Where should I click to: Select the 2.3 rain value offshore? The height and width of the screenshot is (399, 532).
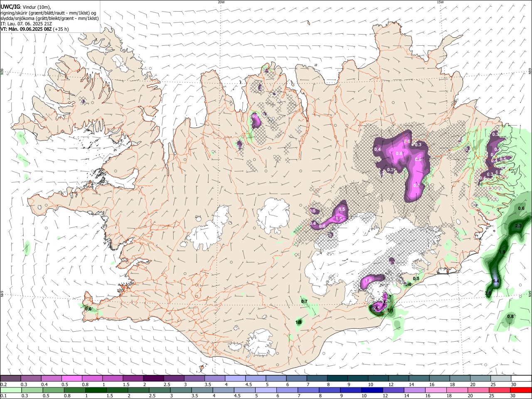(x=518, y=226)
